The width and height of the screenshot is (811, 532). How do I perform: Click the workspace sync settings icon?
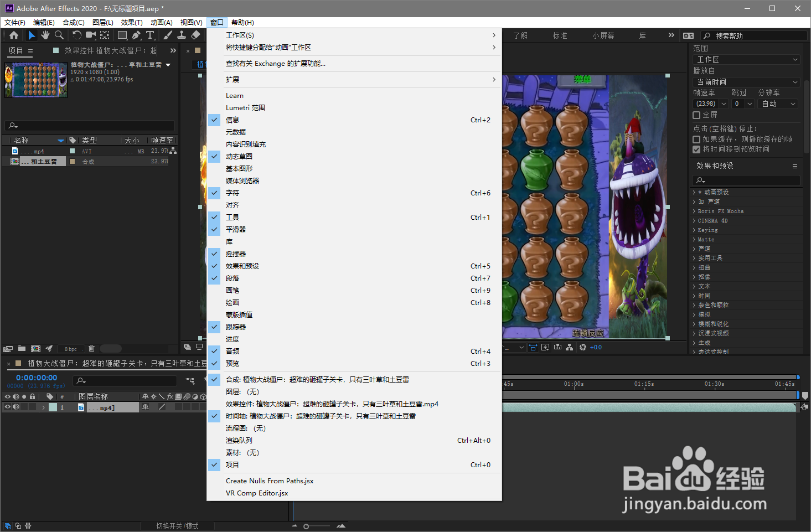[688, 35]
